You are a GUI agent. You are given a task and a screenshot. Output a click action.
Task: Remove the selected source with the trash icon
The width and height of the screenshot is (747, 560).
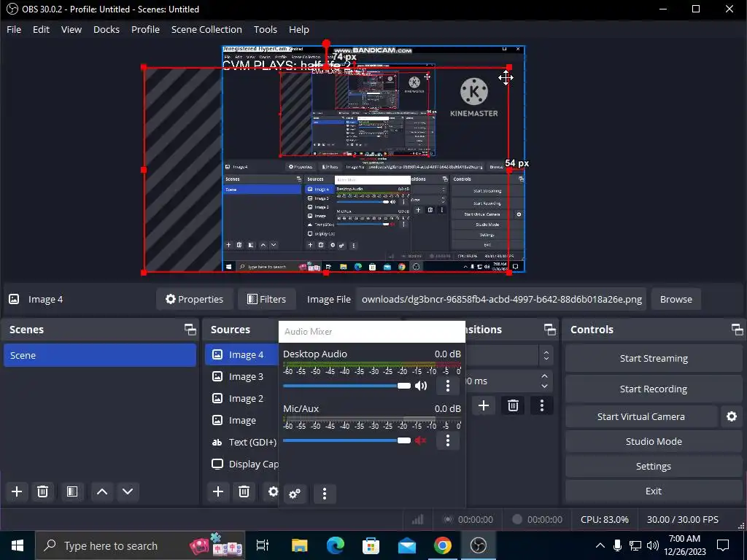pos(244,491)
